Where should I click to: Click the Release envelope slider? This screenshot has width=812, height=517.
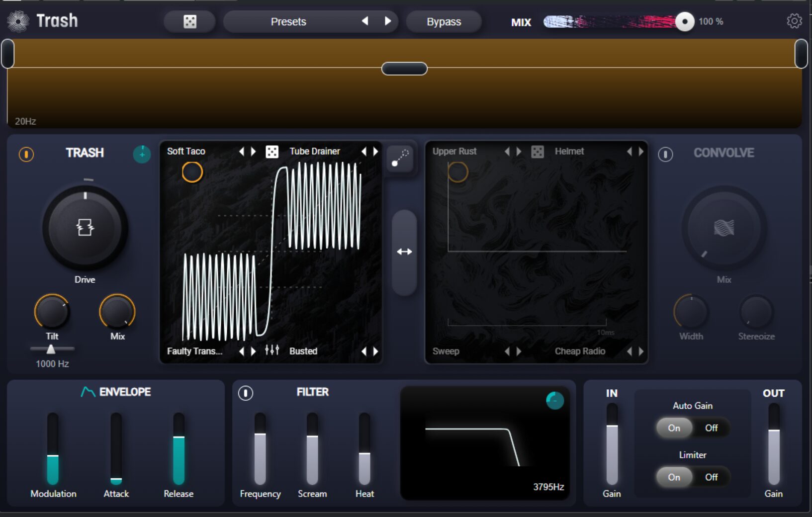pyautogui.click(x=179, y=448)
